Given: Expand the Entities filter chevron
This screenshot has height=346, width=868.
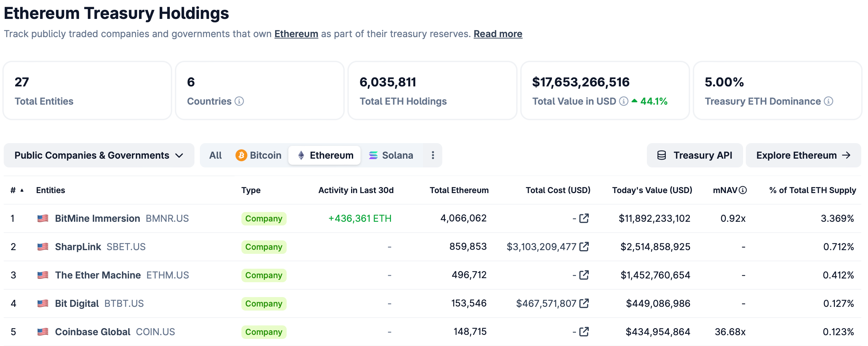Looking at the screenshot, I should coord(180,155).
